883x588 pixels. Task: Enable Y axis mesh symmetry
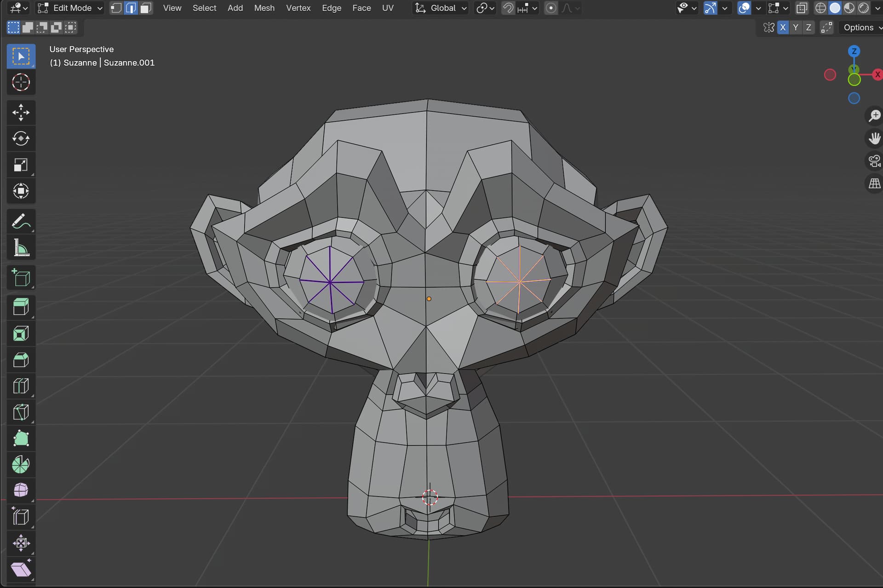(796, 28)
